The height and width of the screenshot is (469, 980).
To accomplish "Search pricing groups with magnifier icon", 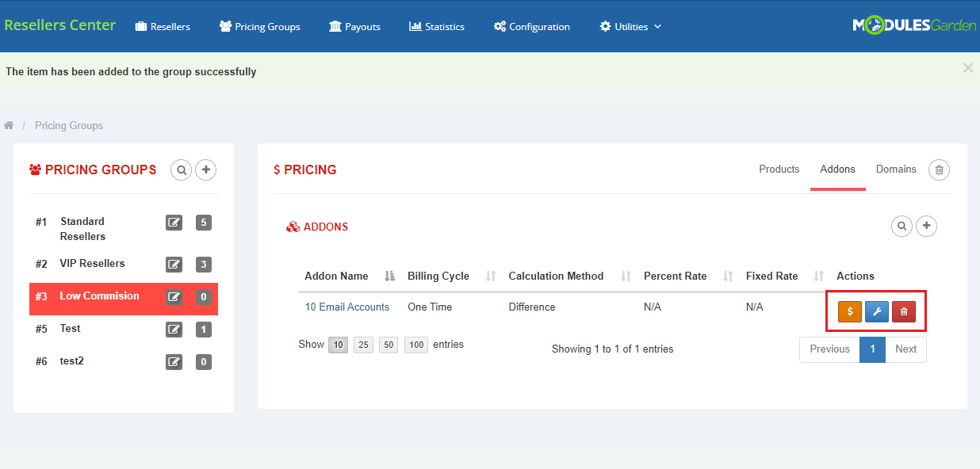I will 182,170.
